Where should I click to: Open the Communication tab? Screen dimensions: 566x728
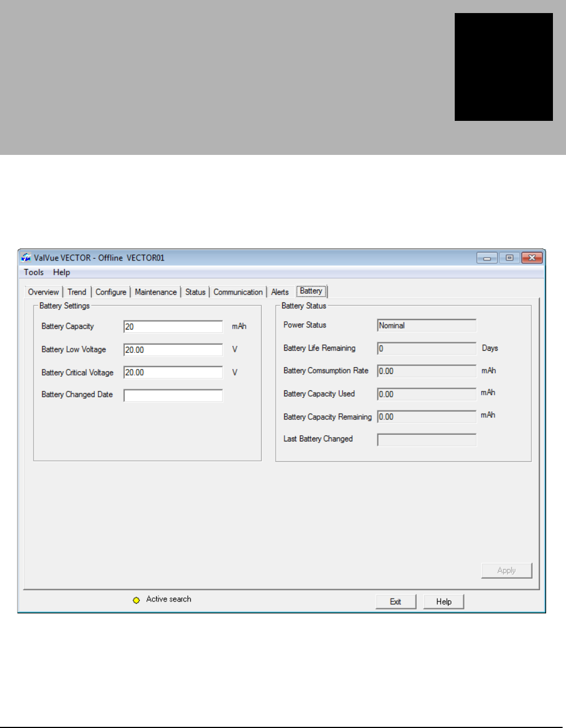coord(238,292)
